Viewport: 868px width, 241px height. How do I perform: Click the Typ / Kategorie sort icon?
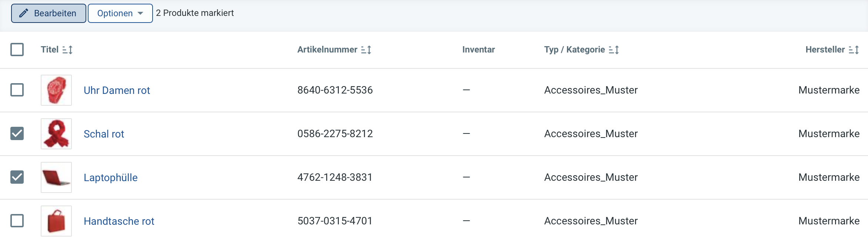click(614, 50)
